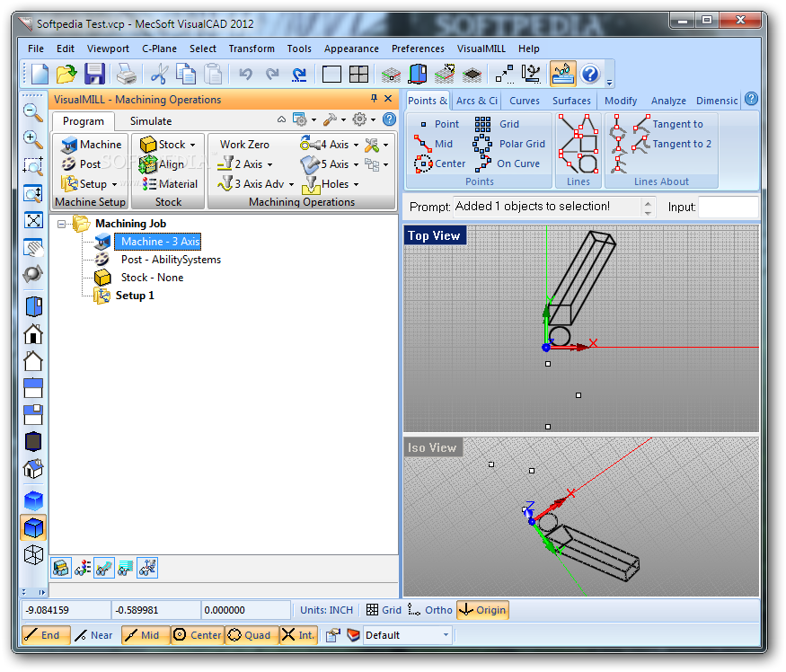Screen dimensions: 786x672
Task: Toggle Ortho mode in status bar
Action: pos(429,610)
